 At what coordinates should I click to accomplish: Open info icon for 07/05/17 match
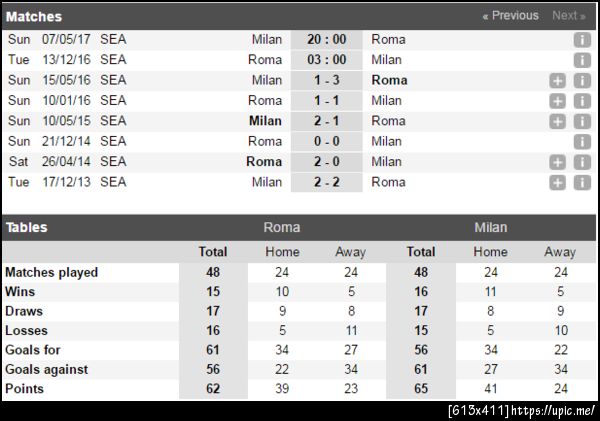pyautogui.click(x=582, y=40)
